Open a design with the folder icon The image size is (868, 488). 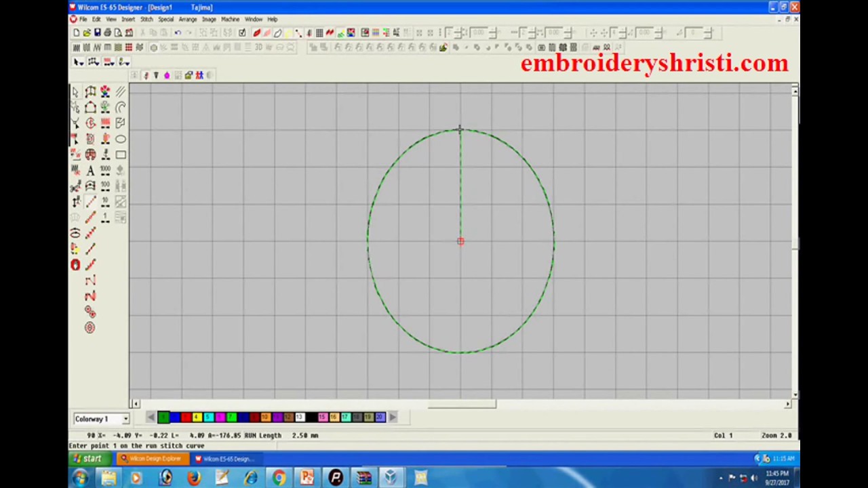[87, 33]
